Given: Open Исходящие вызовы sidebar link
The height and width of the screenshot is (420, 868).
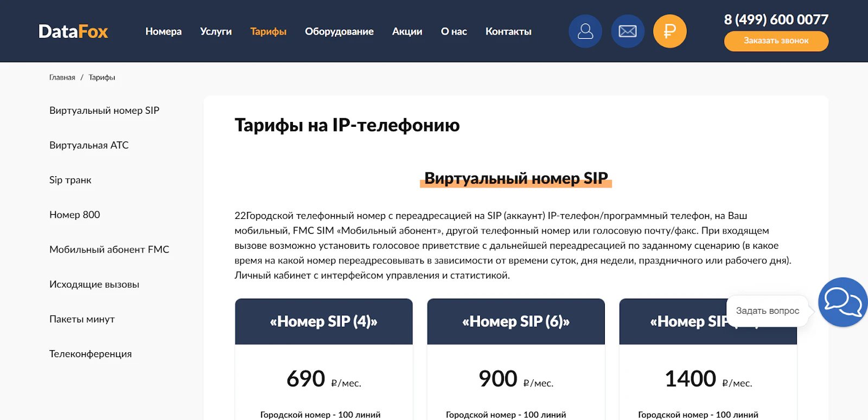Looking at the screenshot, I should (x=94, y=285).
